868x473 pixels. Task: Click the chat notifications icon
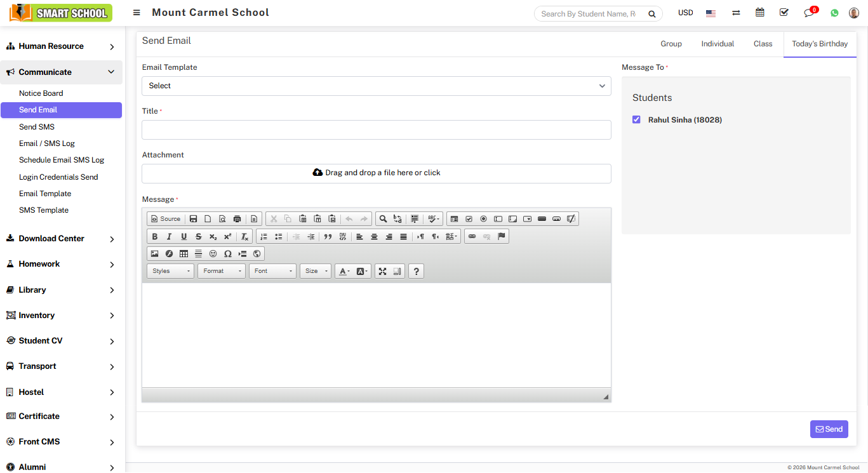click(808, 13)
